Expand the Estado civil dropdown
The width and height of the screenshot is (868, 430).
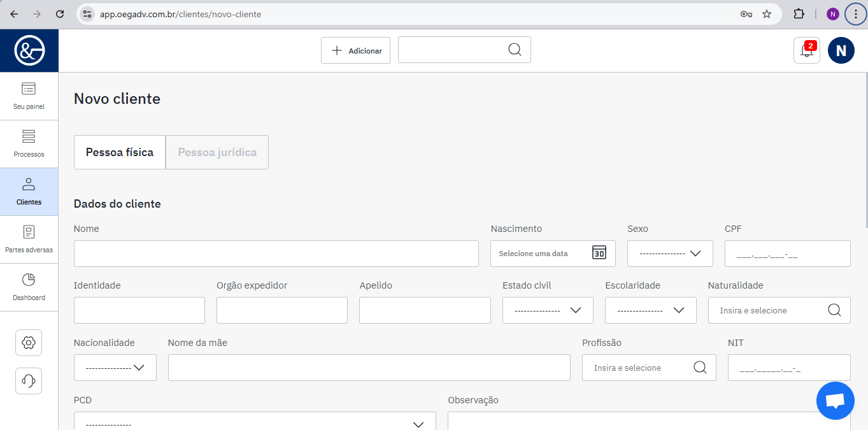click(548, 310)
